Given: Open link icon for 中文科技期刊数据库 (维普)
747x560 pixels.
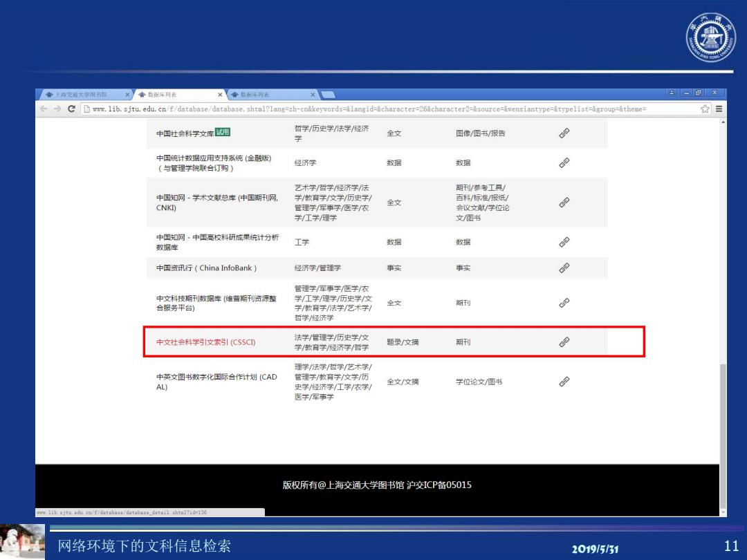Looking at the screenshot, I should tap(564, 303).
